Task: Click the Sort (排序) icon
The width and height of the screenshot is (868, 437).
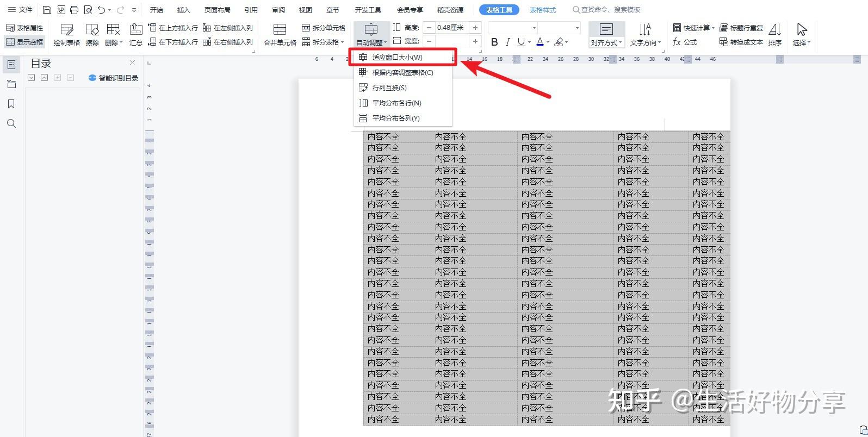Action: pyautogui.click(x=775, y=34)
